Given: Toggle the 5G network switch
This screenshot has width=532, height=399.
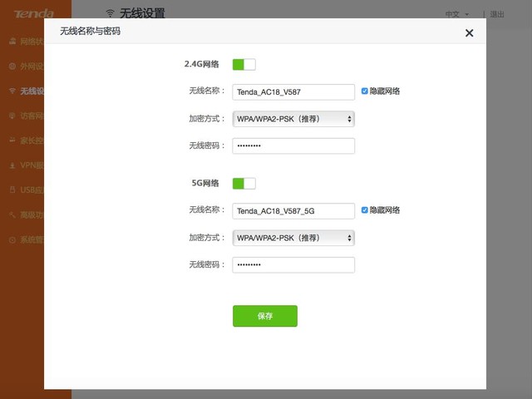Looking at the screenshot, I should click(x=244, y=184).
